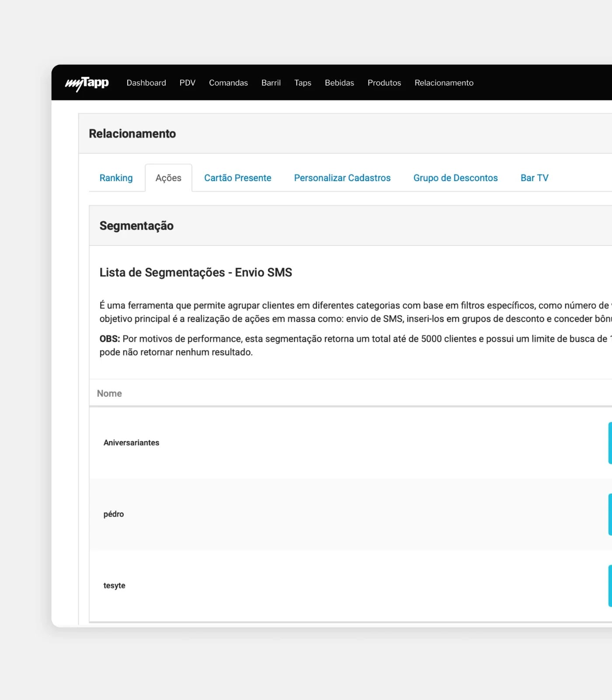Click the Relacionamento page title

132,134
